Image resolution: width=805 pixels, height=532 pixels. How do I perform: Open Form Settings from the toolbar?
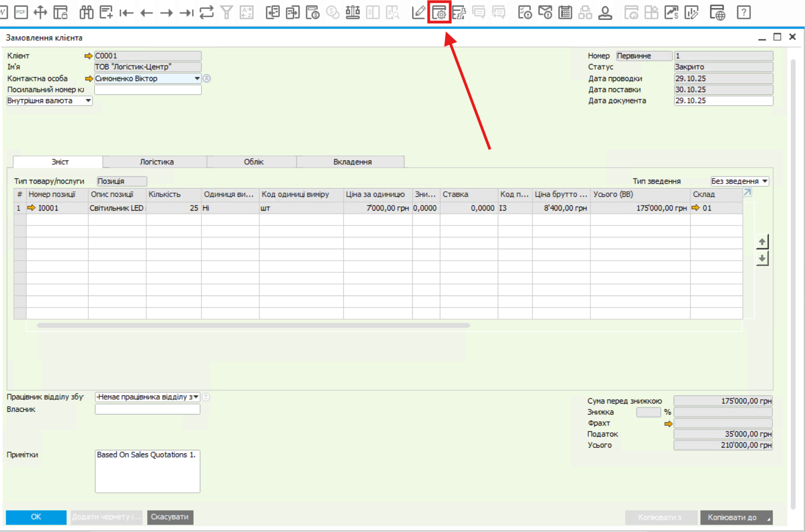[x=439, y=12]
